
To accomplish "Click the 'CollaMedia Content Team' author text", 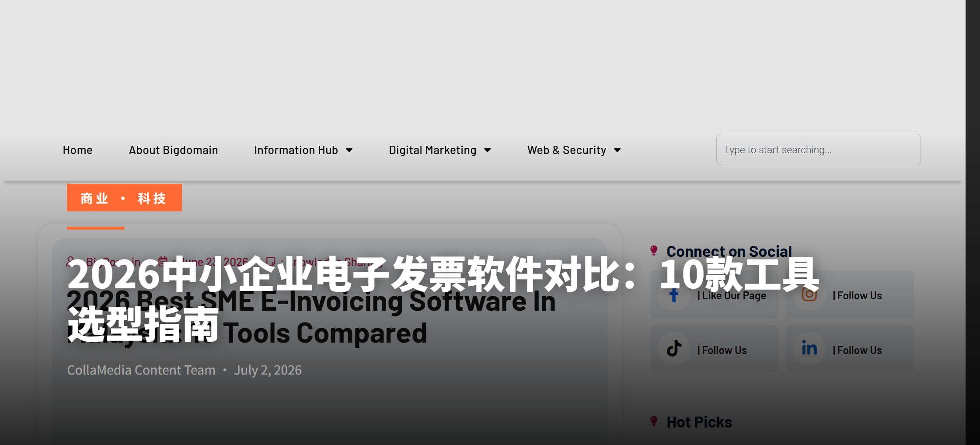I will coord(141,370).
